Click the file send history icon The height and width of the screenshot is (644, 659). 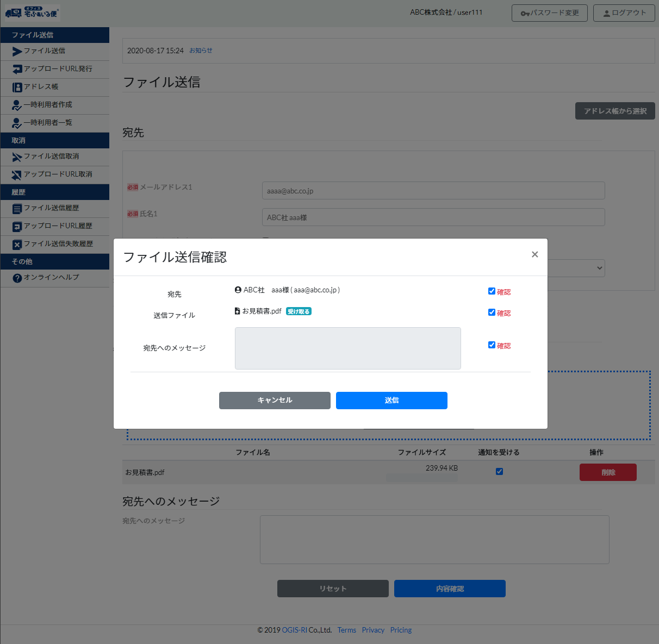pos(17,209)
